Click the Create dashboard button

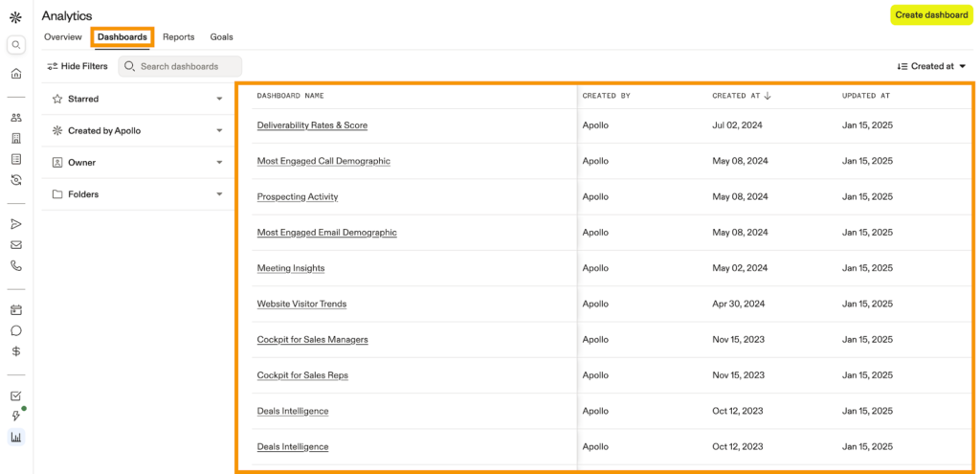coord(931,15)
